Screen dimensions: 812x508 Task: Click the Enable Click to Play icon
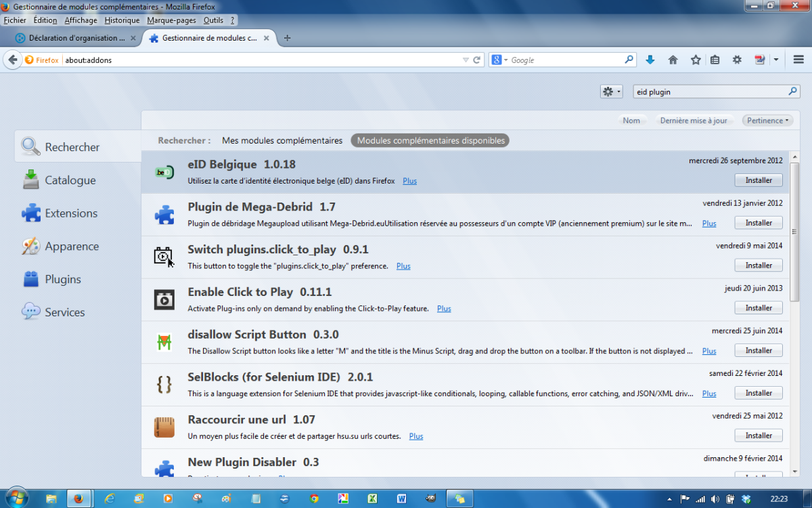pos(164,299)
